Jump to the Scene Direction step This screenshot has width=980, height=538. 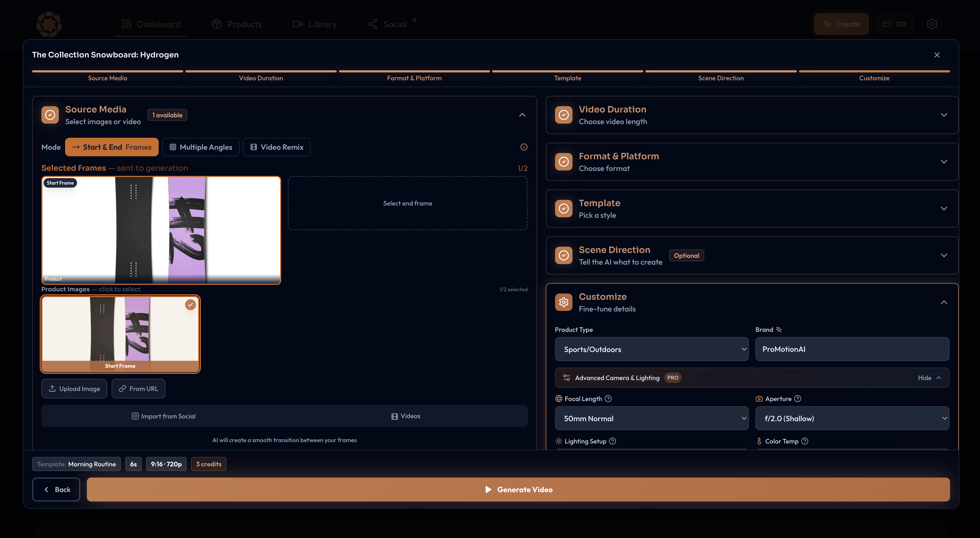click(x=721, y=78)
